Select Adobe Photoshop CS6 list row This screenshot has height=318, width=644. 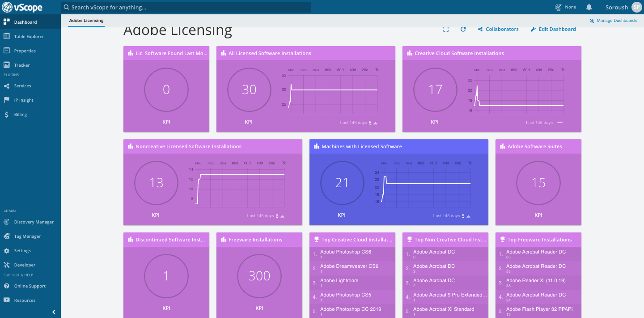click(352, 254)
